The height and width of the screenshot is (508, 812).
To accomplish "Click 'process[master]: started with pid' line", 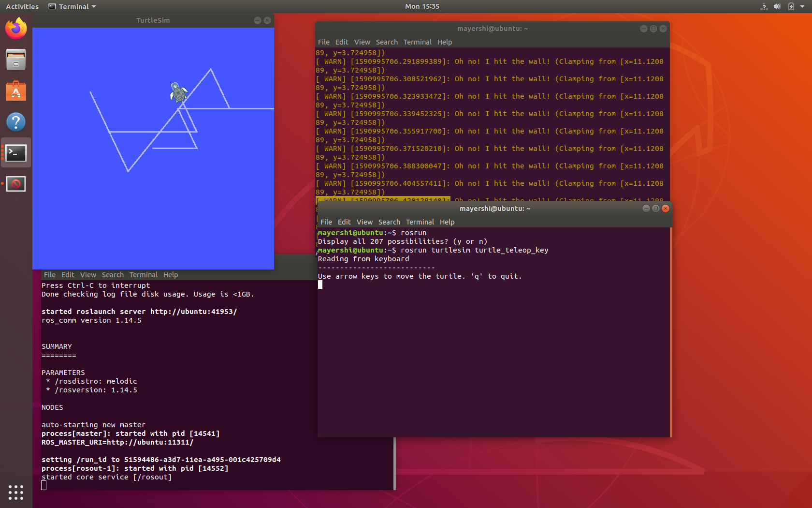I will pyautogui.click(x=130, y=433).
